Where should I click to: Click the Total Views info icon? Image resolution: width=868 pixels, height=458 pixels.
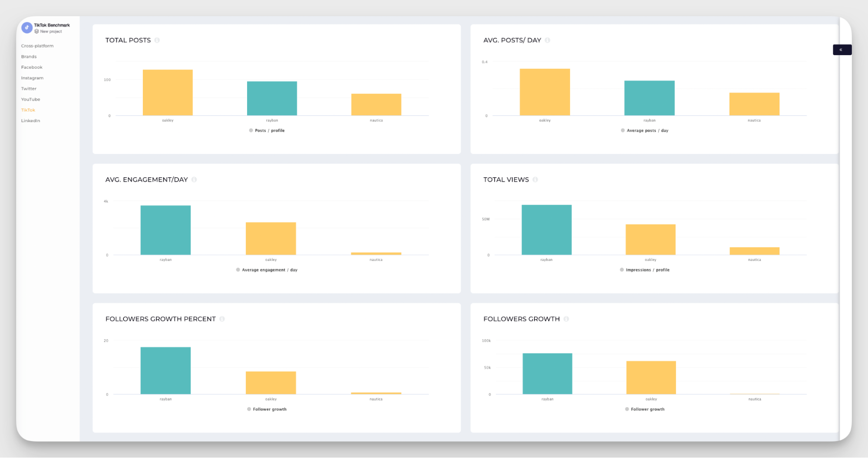click(536, 179)
